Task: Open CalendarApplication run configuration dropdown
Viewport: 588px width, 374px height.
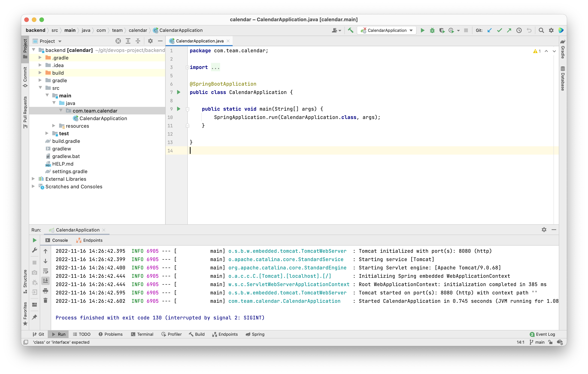Action: (387, 30)
